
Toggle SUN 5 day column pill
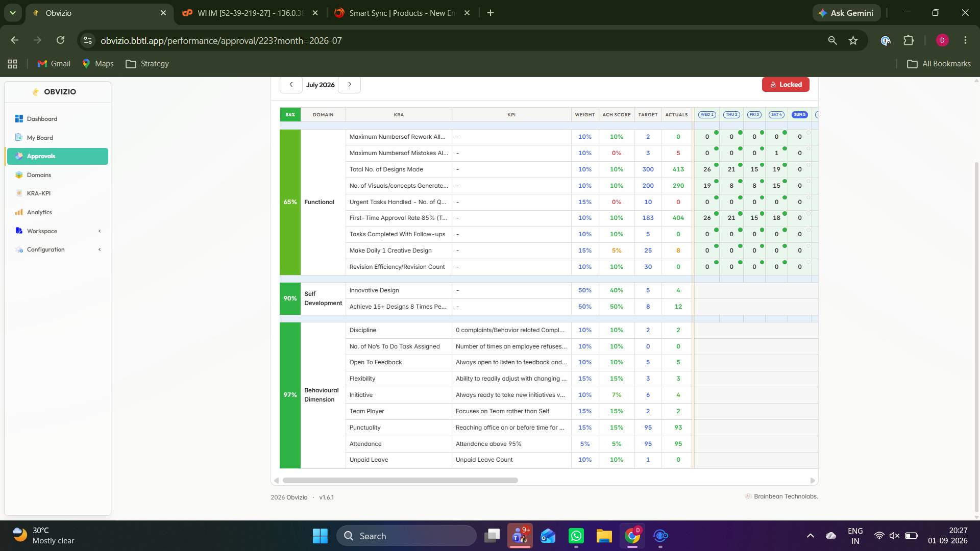[x=799, y=115]
